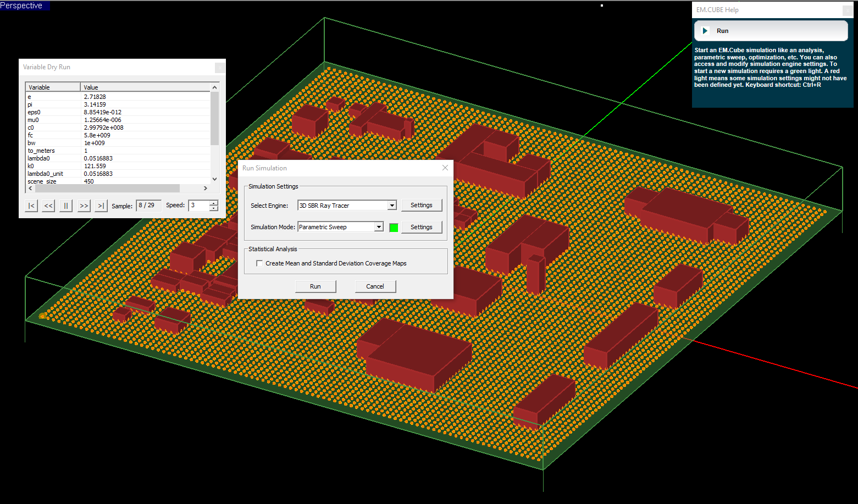Cancel the Run Simulation dialog
The height and width of the screenshot is (504, 858).
click(x=375, y=286)
